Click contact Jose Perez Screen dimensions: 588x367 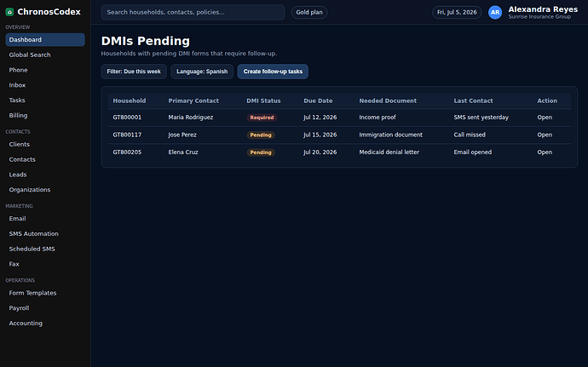[x=182, y=135]
